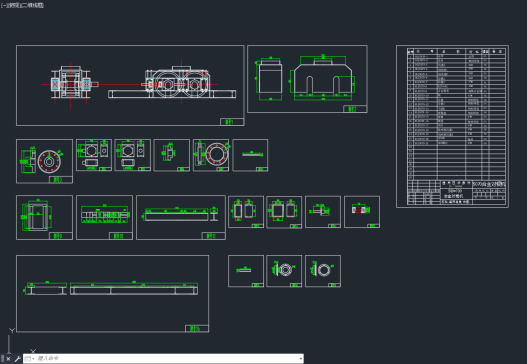Select the parts list table sheet
This screenshot has width=527, height=364.
pyautogui.click(x=452, y=126)
